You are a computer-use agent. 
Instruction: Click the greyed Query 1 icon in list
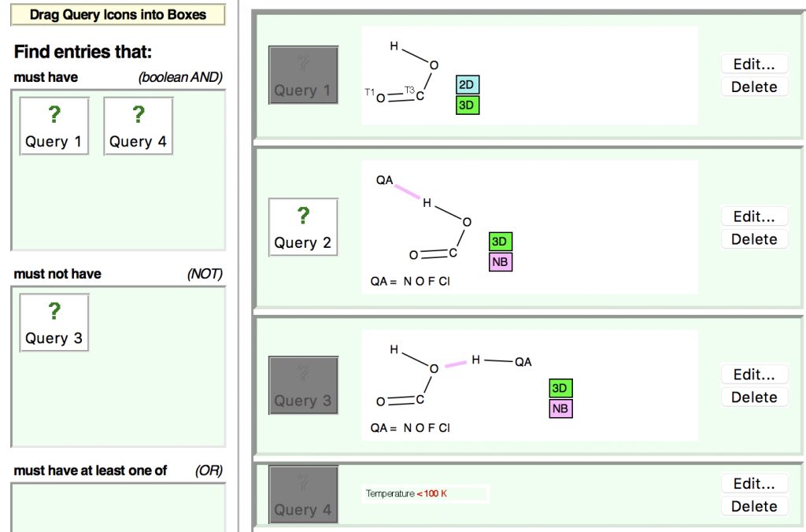303,75
